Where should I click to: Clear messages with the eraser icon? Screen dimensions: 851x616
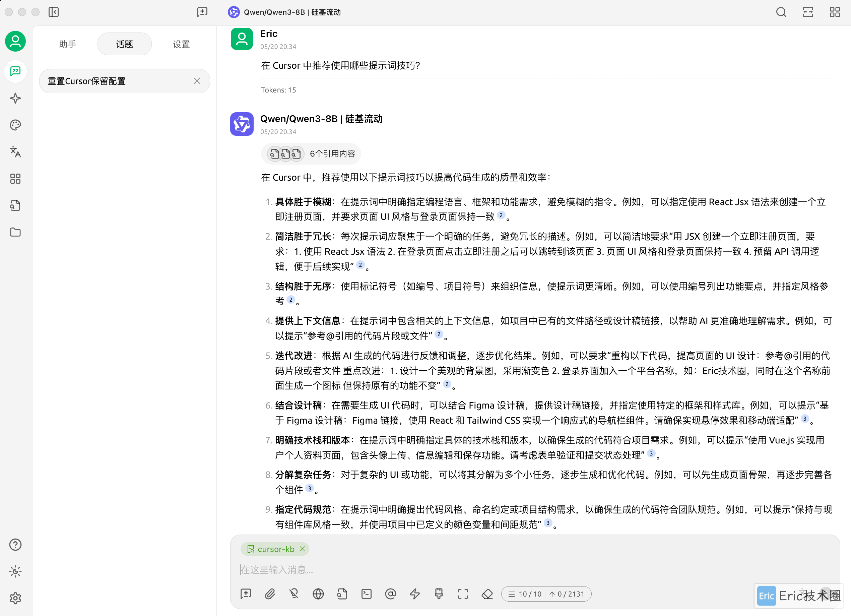pyautogui.click(x=487, y=594)
